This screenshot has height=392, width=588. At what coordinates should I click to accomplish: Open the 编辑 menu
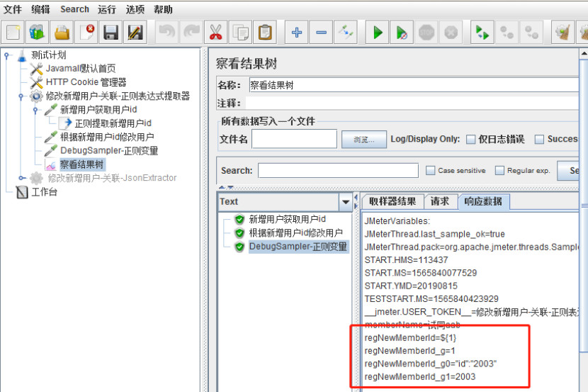[40, 9]
